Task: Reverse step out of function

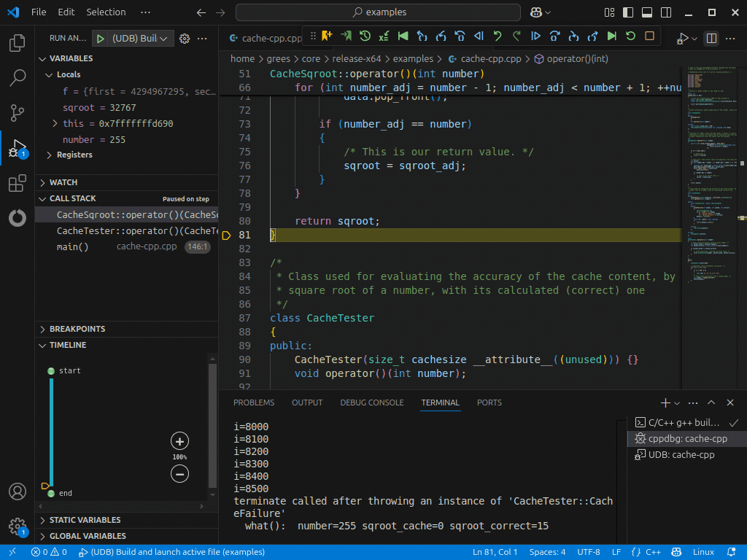Action: [422, 36]
